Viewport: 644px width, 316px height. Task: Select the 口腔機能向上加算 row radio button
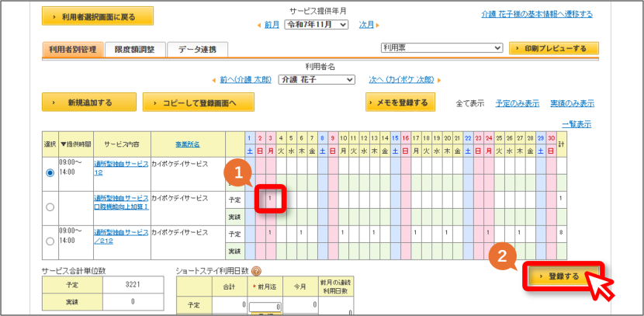click(x=50, y=207)
